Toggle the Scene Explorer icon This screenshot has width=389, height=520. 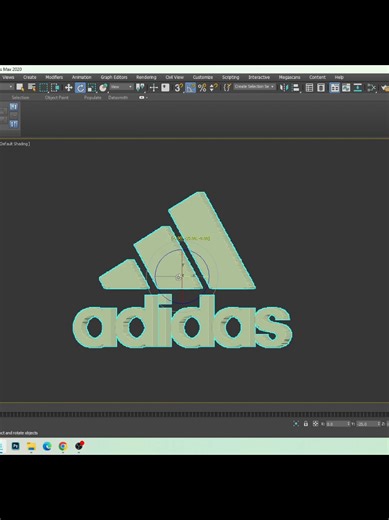point(309,88)
